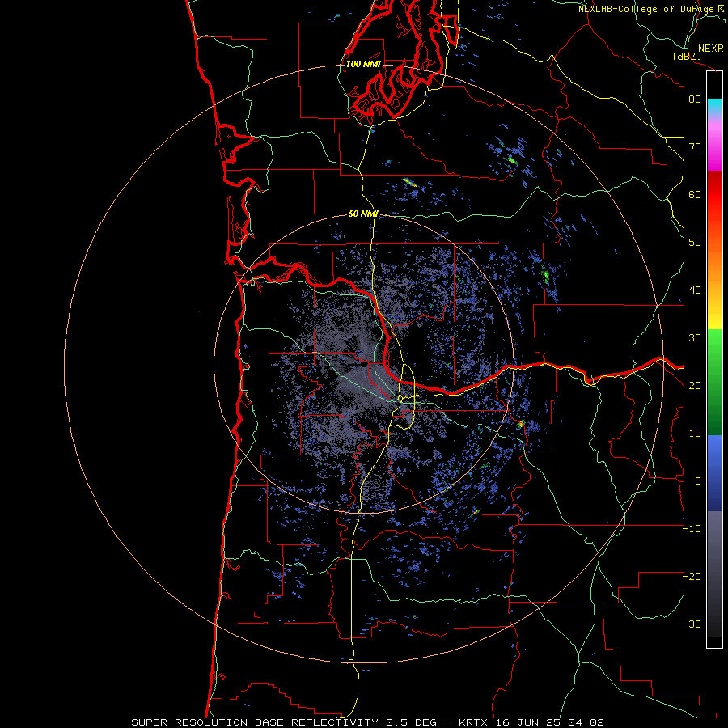Click the KRTX station identifier in caption
This screenshot has height=728, width=728.
point(475,722)
